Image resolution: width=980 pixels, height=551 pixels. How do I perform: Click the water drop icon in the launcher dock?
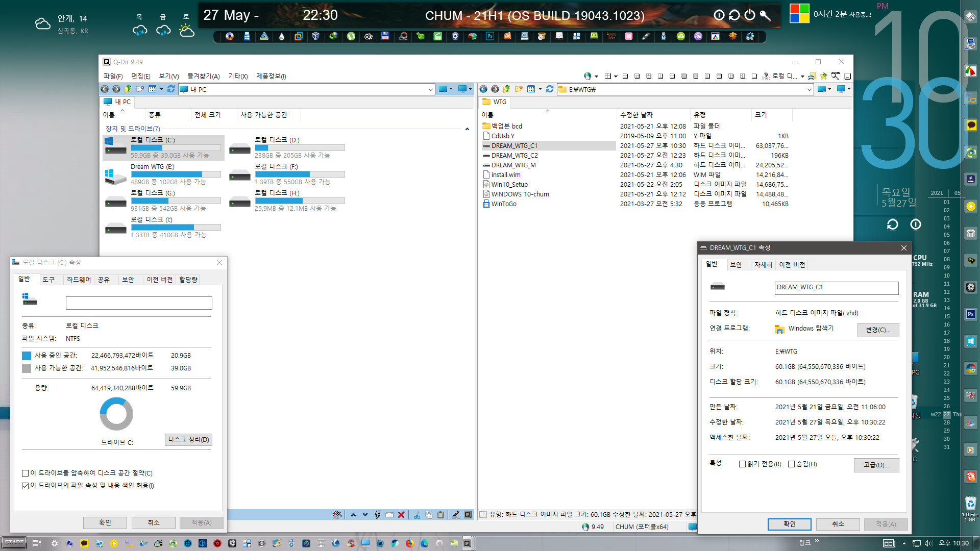pos(281,36)
